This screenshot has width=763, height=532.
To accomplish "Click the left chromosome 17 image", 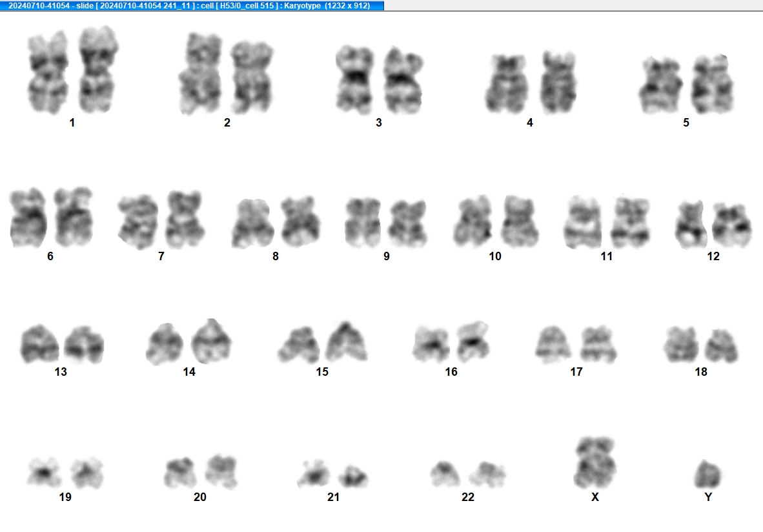I will [554, 344].
